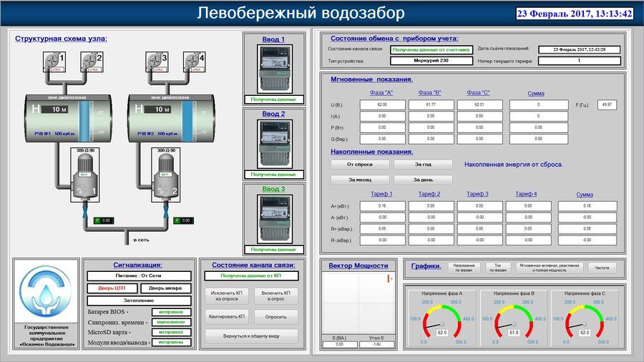644x362 pixels.
Task: Show accumulated readings От сброса
Action: click(360, 165)
